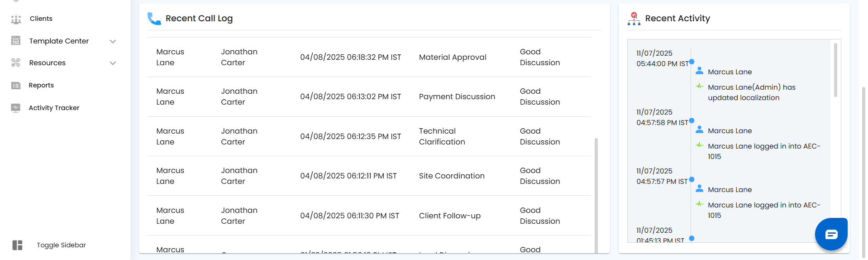Click the Reports list icon
868x260 pixels.
pyautogui.click(x=16, y=85)
